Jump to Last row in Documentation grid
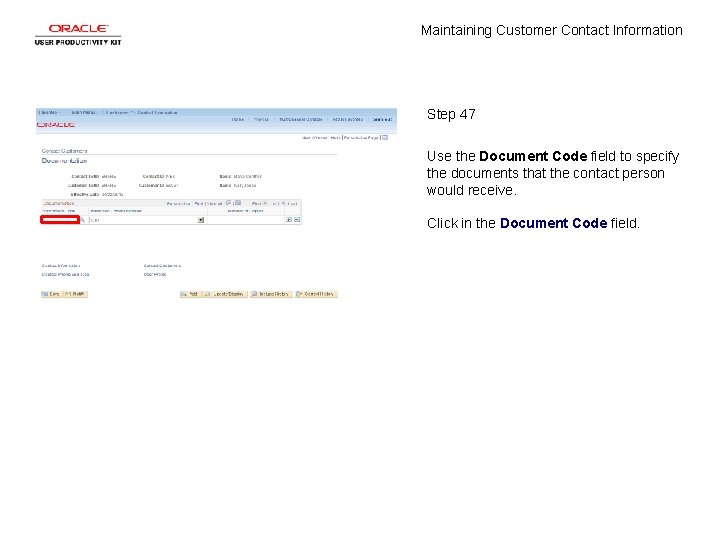The width and height of the screenshot is (720, 540). [292, 203]
